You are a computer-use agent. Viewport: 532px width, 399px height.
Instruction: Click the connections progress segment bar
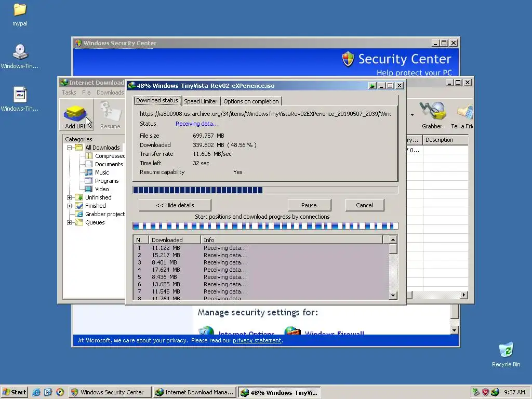click(265, 226)
